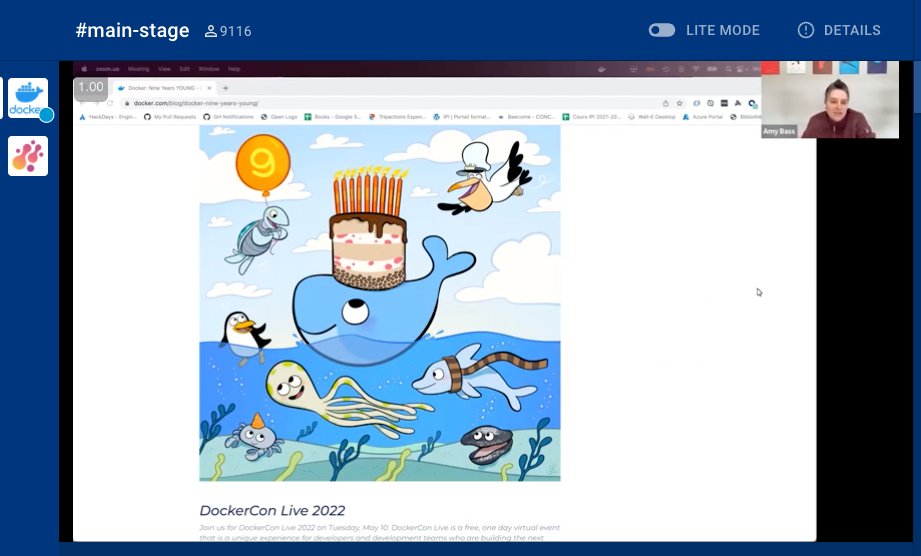Click the docker.com URL address bar
The image size is (921, 556).
click(388, 103)
